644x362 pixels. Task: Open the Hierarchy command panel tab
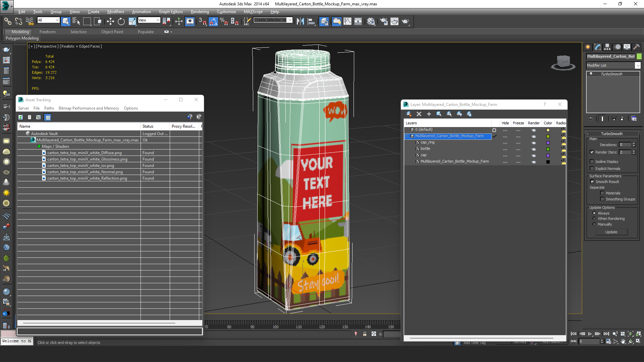[607, 47]
